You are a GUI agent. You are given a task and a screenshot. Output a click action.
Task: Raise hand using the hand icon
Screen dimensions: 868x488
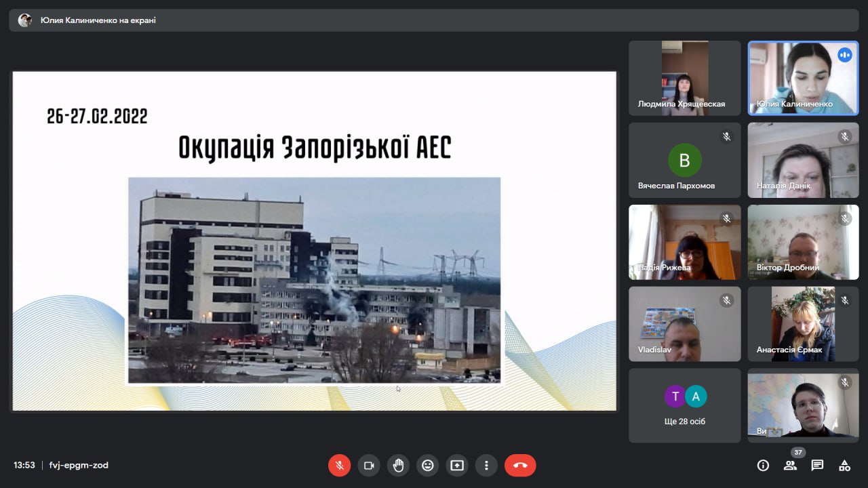tap(398, 466)
